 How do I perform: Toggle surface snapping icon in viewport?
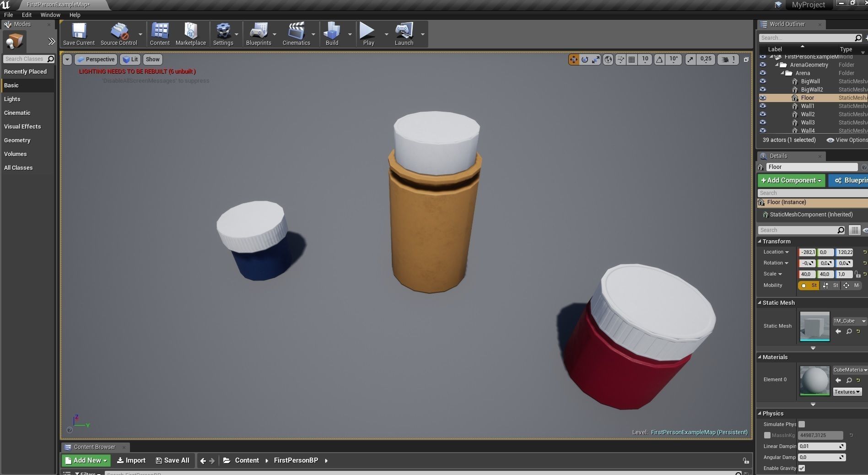[x=620, y=59]
